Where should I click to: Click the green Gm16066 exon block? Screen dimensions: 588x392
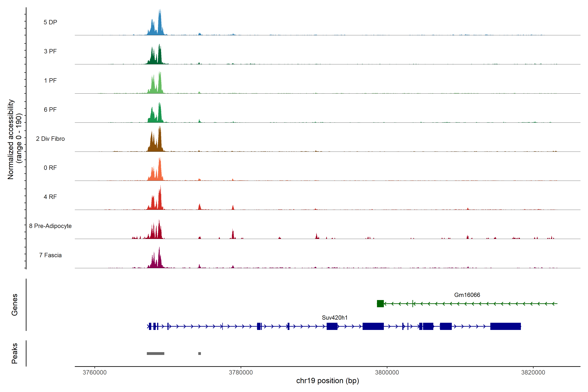380,303
